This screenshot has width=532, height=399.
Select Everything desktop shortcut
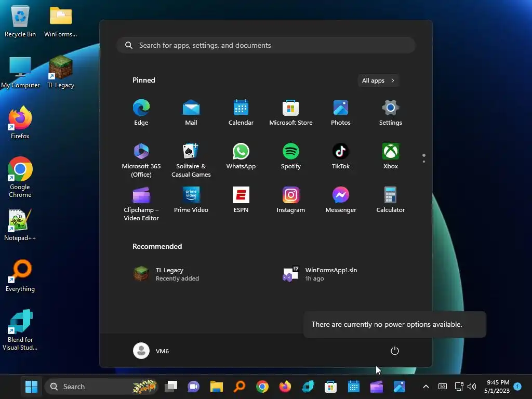(20, 275)
